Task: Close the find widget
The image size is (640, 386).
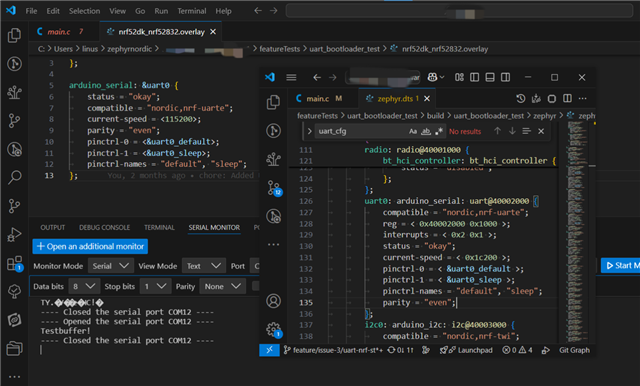Action: [x=541, y=131]
